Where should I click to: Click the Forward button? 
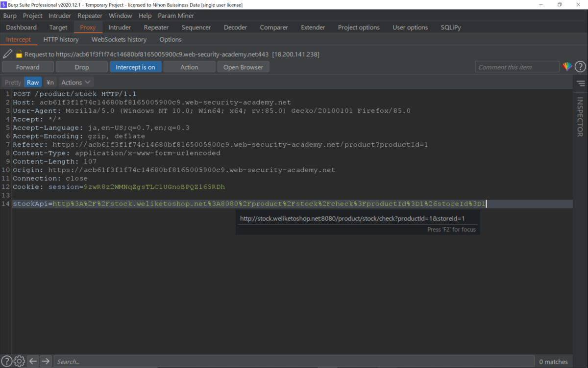[28, 67]
